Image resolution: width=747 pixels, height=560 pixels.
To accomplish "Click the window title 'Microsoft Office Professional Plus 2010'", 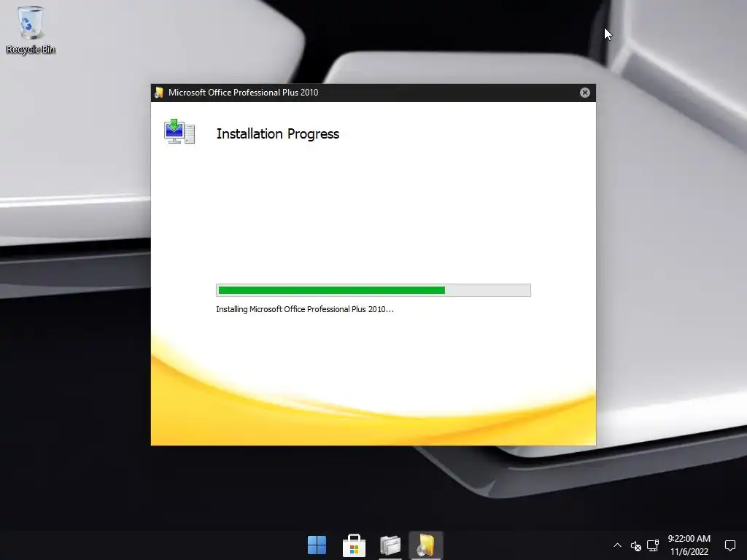I will pos(243,93).
